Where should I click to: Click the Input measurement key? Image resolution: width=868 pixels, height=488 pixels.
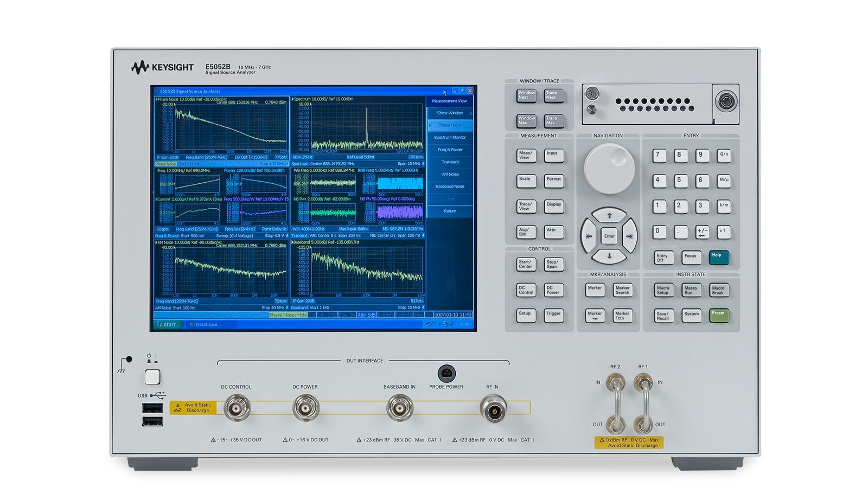tap(553, 156)
